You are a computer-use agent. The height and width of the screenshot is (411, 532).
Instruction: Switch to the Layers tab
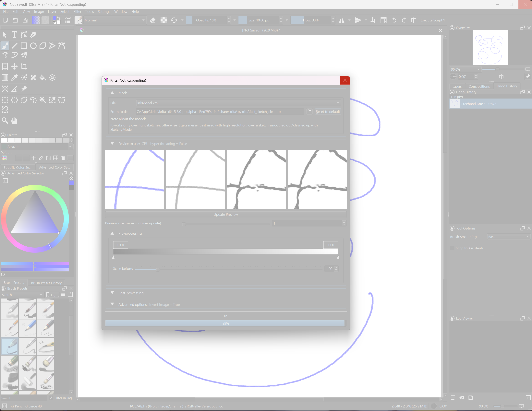click(457, 87)
